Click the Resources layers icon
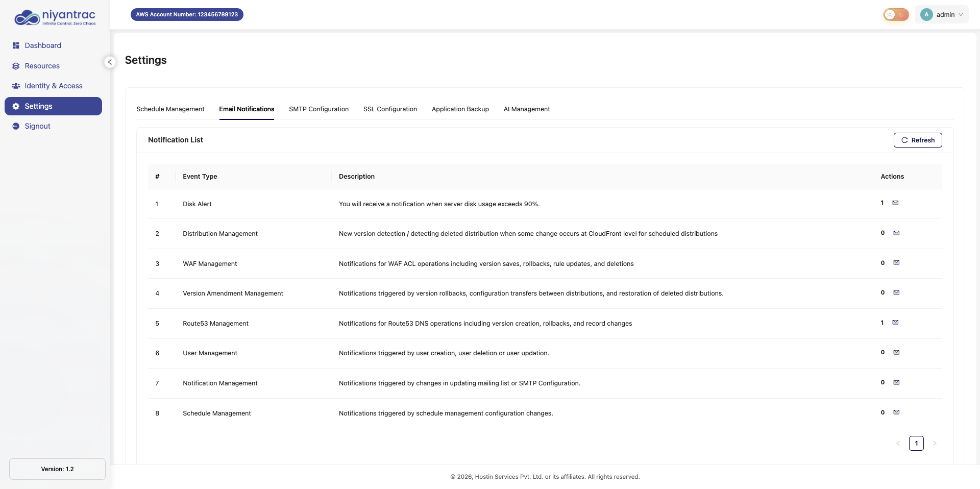 [x=16, y=66]
